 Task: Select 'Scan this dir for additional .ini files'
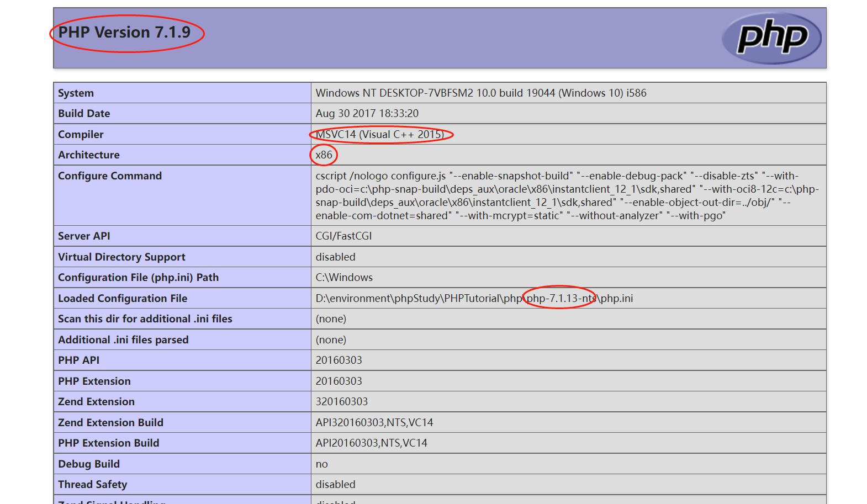[x=145, y=319]
